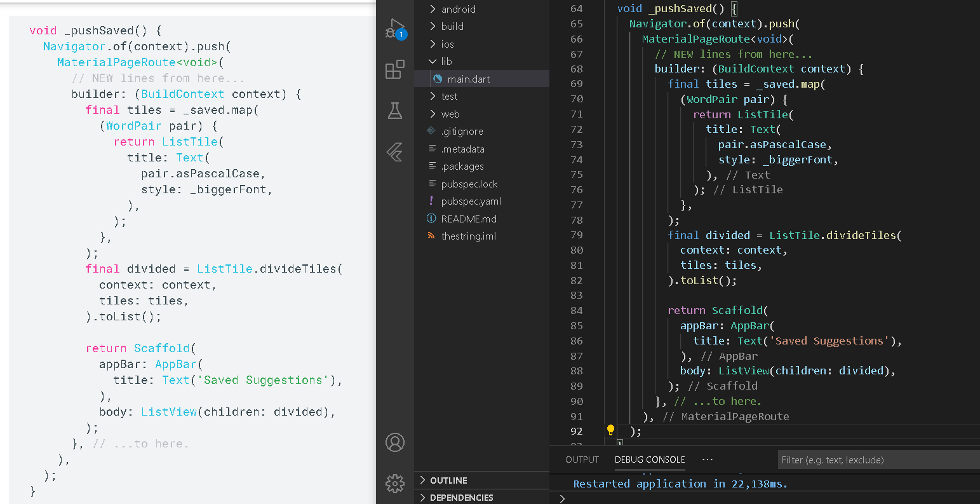Click '// ...to here.' comment on editor line 90
The height and width of the screenshot is (504, 980).
coord(718,401)
